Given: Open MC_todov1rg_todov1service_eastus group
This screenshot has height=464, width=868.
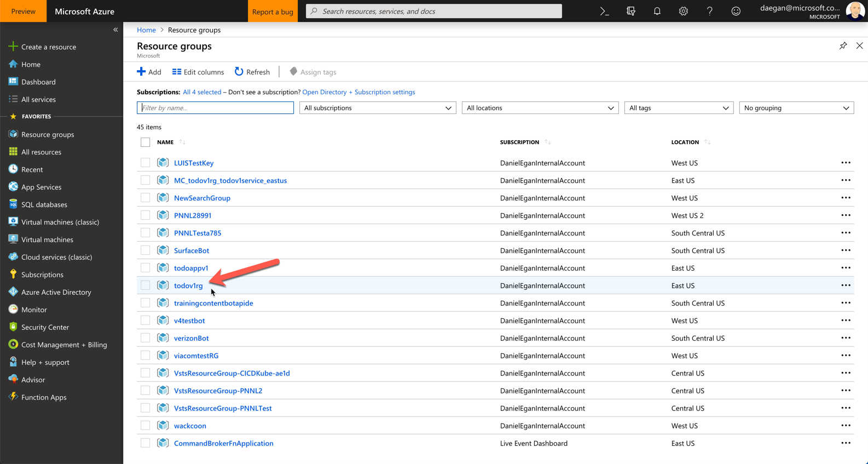Looking at the screenshot, I should point(230,180).
